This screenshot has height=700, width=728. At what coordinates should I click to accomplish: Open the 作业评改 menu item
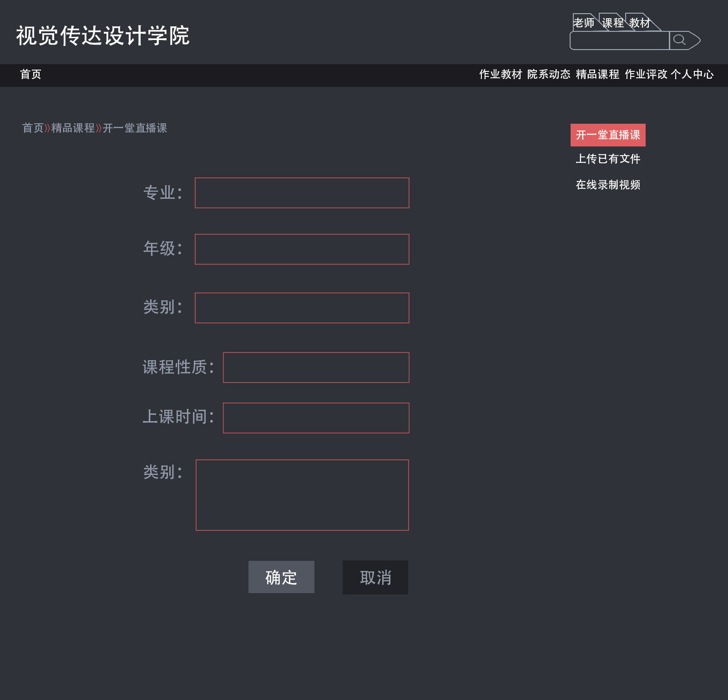(646, 74)
